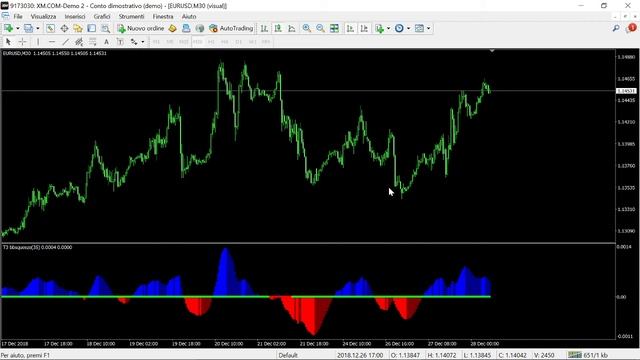Expand the Arrows tool dropdown
This screenshot has width=640, height=360.
pyautogui.click(x=142, y=42)
